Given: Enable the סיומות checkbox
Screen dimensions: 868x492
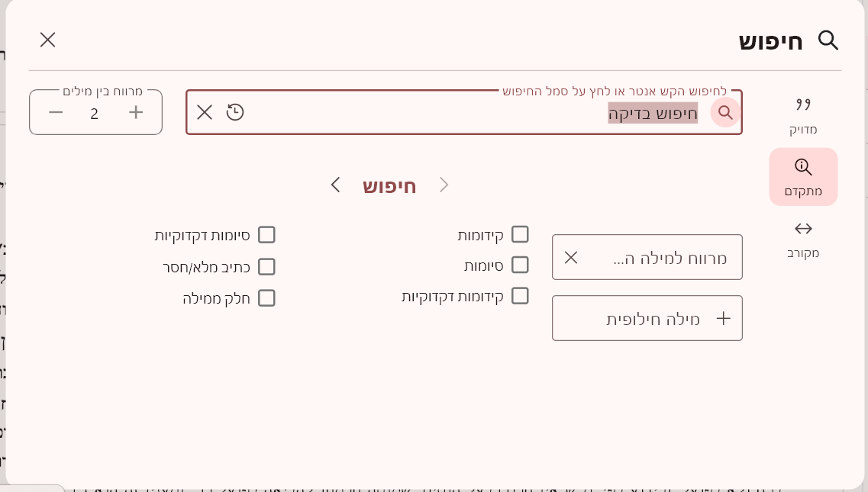Looking at the screenshot, I should pos(520,265).
